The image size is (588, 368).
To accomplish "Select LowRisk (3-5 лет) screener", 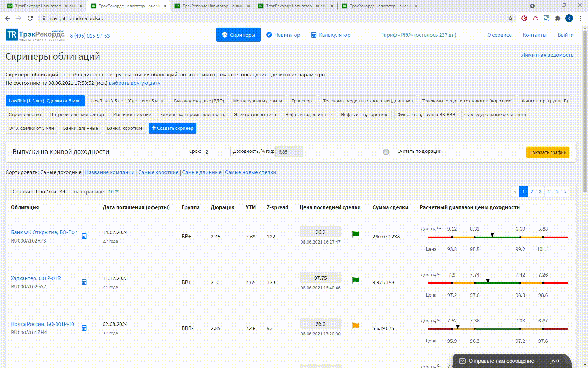I will tap(128, 101).
